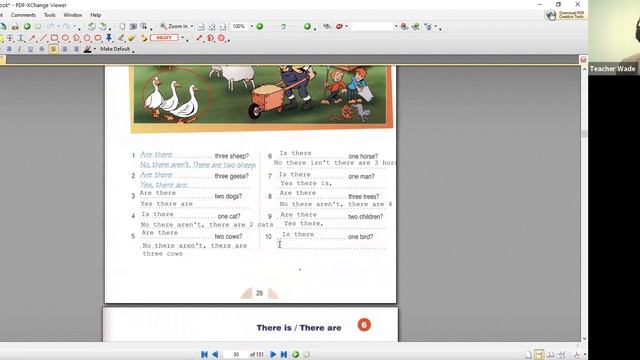640x360 pixels.
Task: Expand the DRAFT stamp dropdown arrow
Action: [182, 38]
